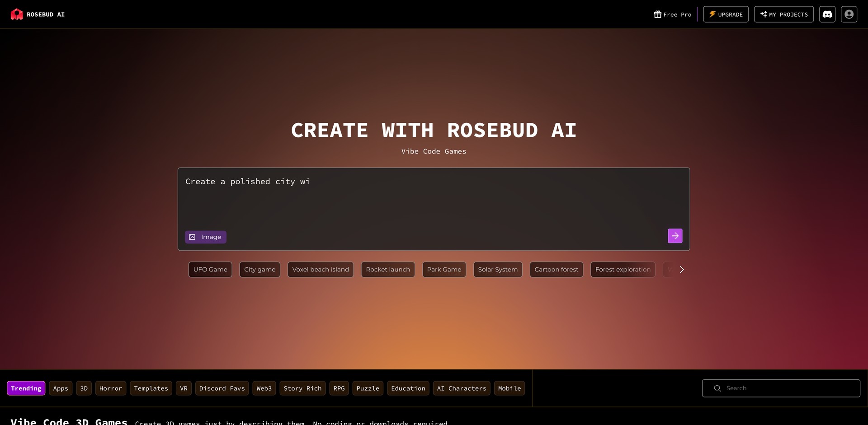Pick the Voxel beach island suggestion

(321, 270)
